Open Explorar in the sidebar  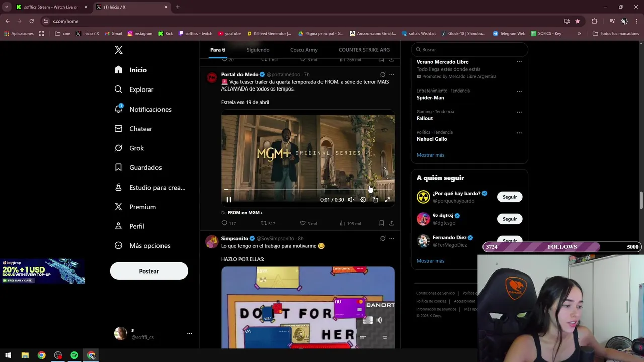(134, 89)
